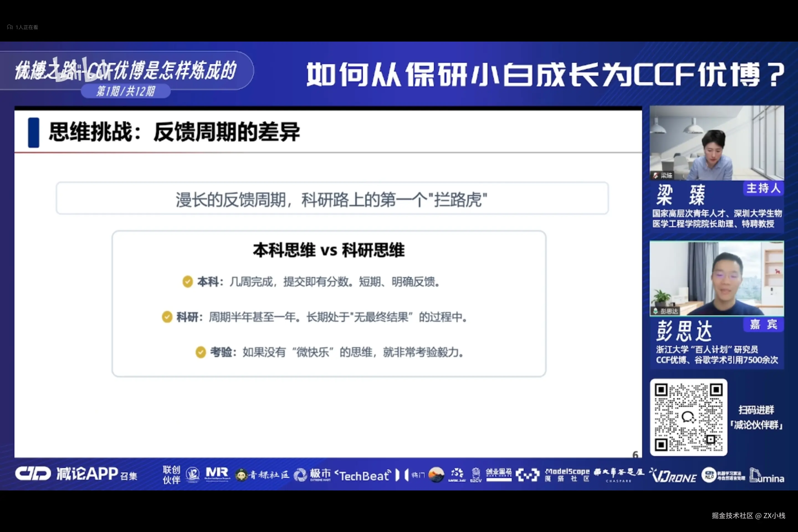Screen dimensions: 798x532
Task: Click the 减论APP logo icon
Action: tap(33, 474)
